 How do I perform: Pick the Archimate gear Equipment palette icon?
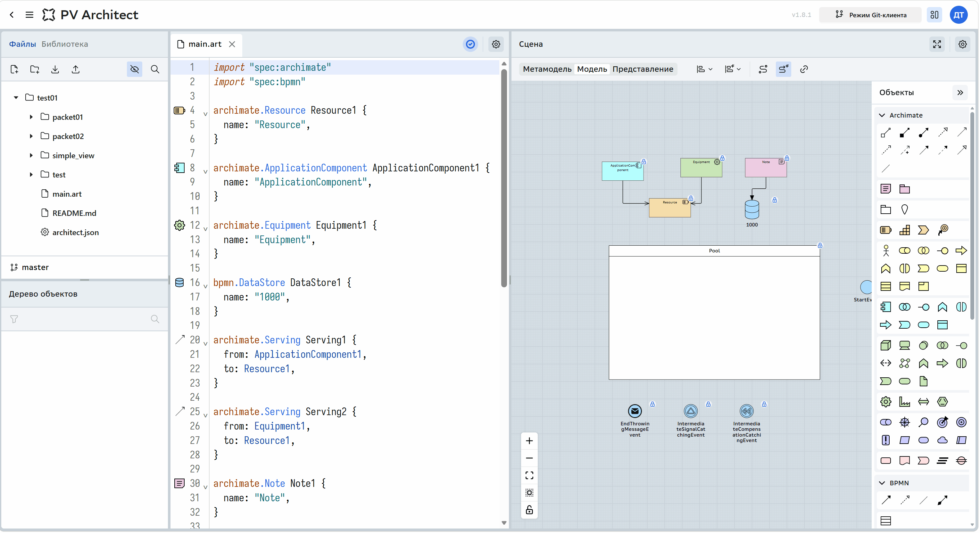tap(885, 401)
